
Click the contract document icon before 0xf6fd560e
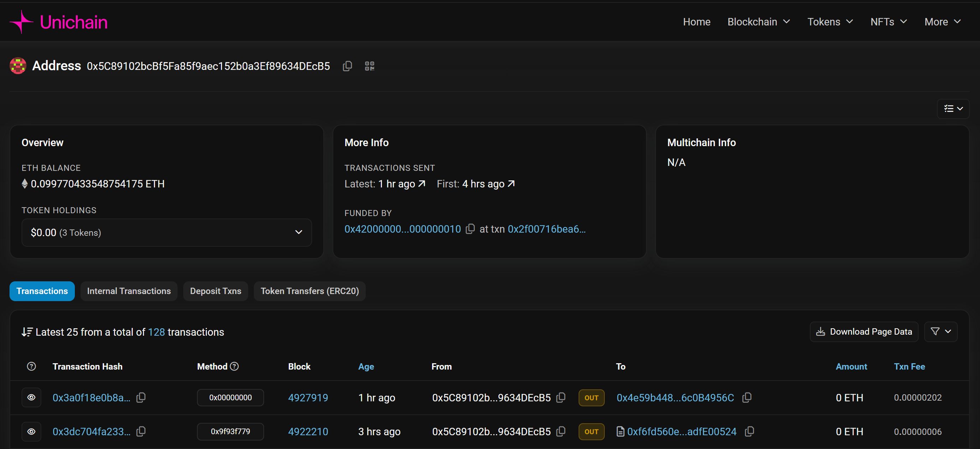[x=621, y=431]
